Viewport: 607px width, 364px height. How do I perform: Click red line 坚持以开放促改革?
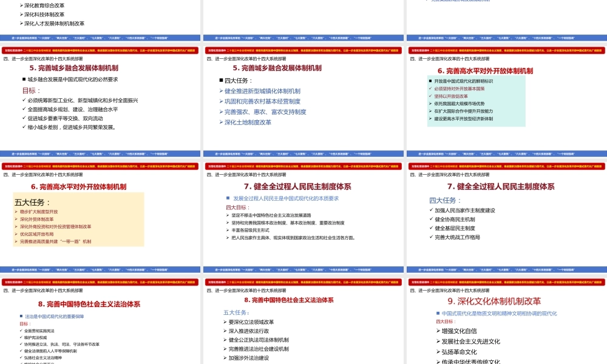450,96
